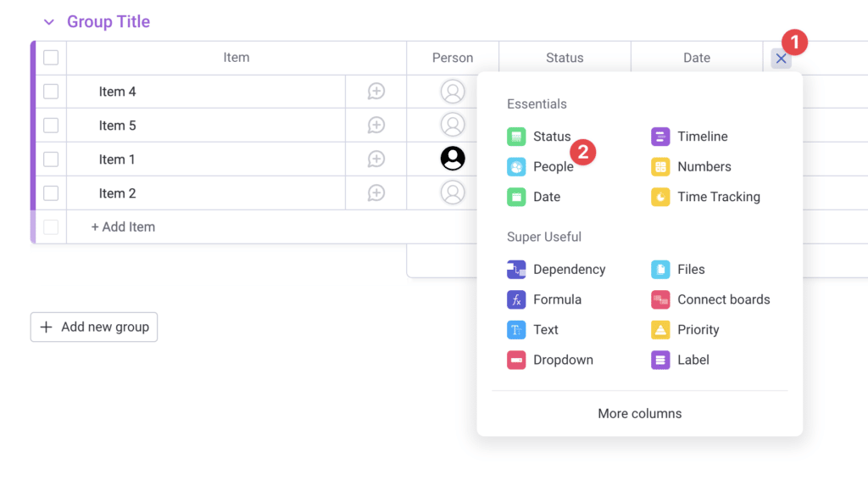Open More columns

pyautogui.click(x=639, y=414)
